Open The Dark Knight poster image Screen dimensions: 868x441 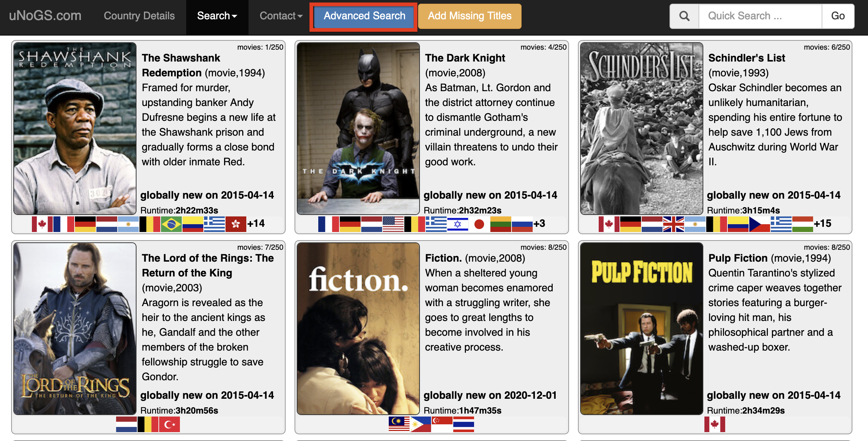click(358, 128)
